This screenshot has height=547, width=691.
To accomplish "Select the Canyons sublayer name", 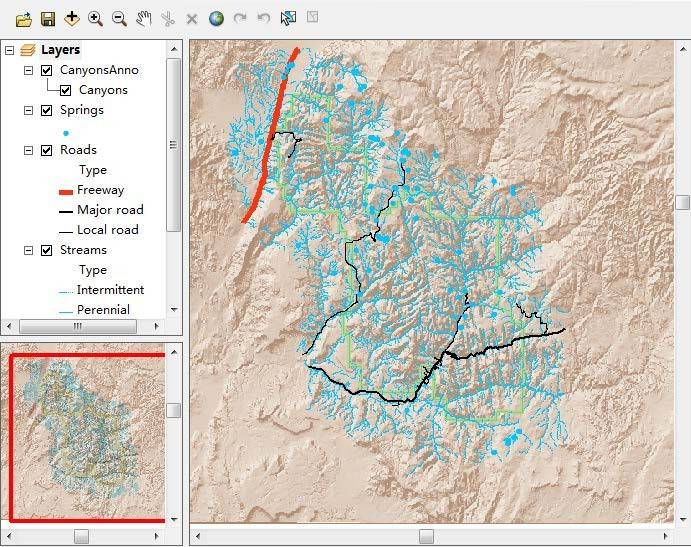I will [x=103, y=90].
